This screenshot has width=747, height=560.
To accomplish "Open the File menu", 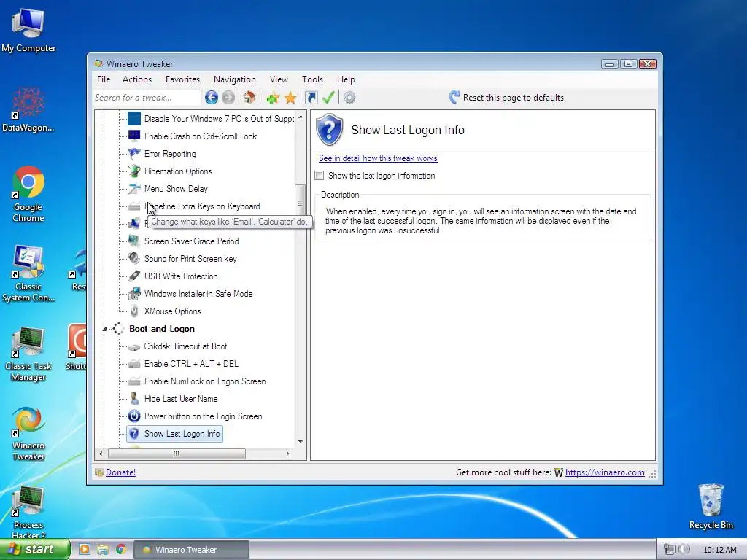I will point(104,79).
